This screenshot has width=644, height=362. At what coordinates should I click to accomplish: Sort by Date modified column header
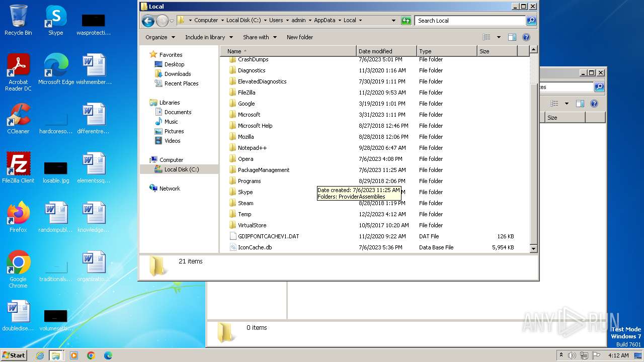386,51
